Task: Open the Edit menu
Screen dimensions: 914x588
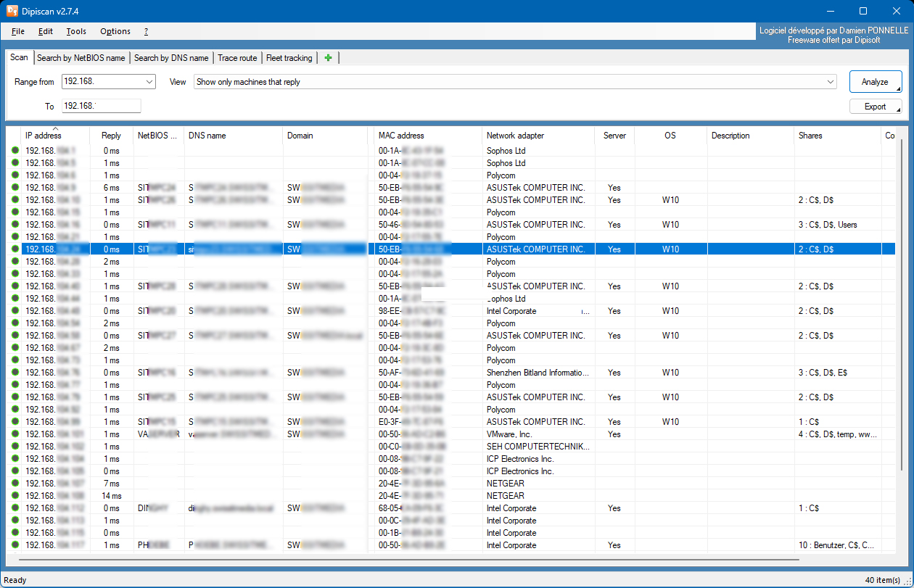Action: [x=46, y=31]
